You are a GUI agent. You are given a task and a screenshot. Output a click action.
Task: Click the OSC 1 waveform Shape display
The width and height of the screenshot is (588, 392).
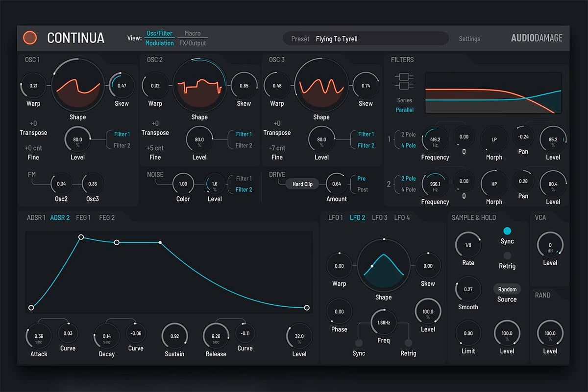pyautogui.click(x=78, y=85)
